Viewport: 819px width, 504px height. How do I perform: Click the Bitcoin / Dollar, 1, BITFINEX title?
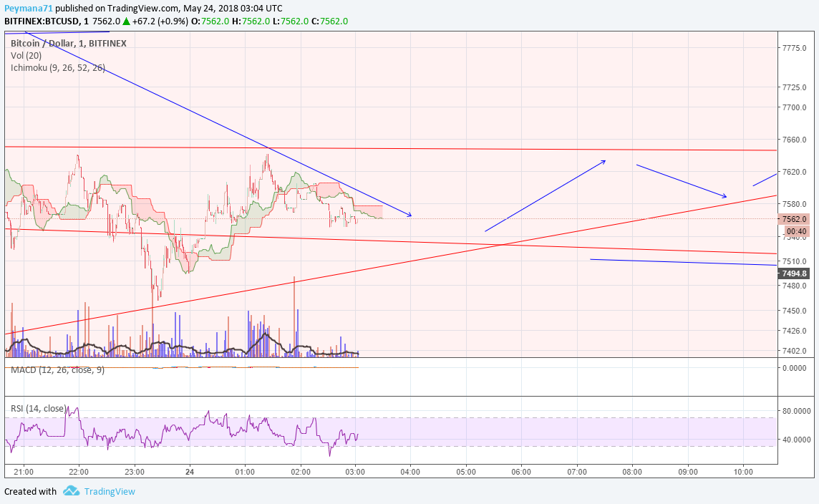[x=69, y=44]
